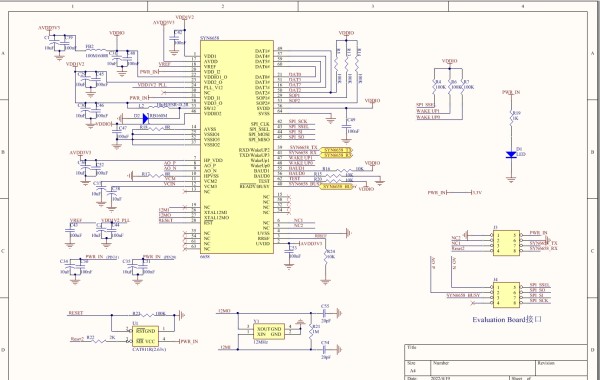Viewport: 600px width, 380px height.
Task: Click the U1 CAT811R reset chip
Action: pyautogui.click(x=145, y=336)
